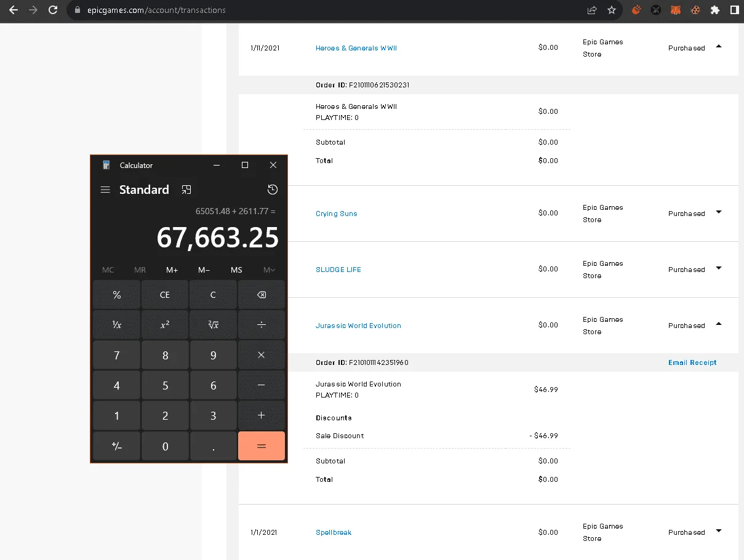Click the expression 65051.48 + 2611.77 =
Viewport: 744px width, 560px height.
coord(236,211)
